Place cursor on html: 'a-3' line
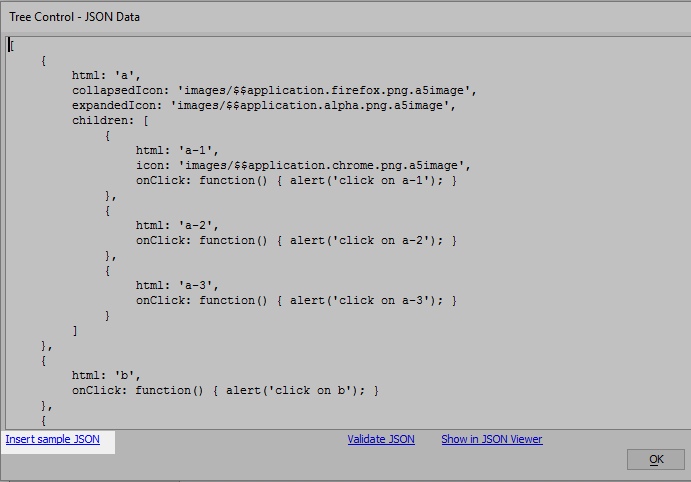The height and width of the screenshot is (482, 691). [x=177, y=285]
